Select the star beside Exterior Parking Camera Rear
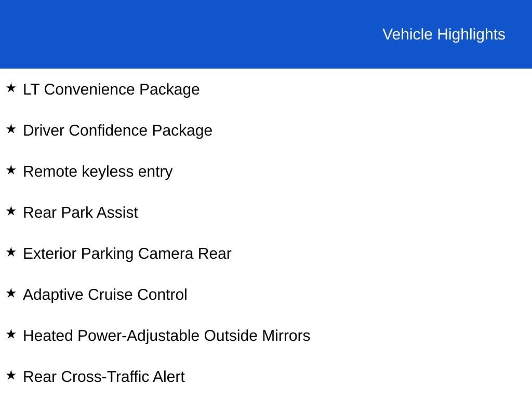This screenshot has width=532, height=399. pyautogui.click(x=11, y=252)
